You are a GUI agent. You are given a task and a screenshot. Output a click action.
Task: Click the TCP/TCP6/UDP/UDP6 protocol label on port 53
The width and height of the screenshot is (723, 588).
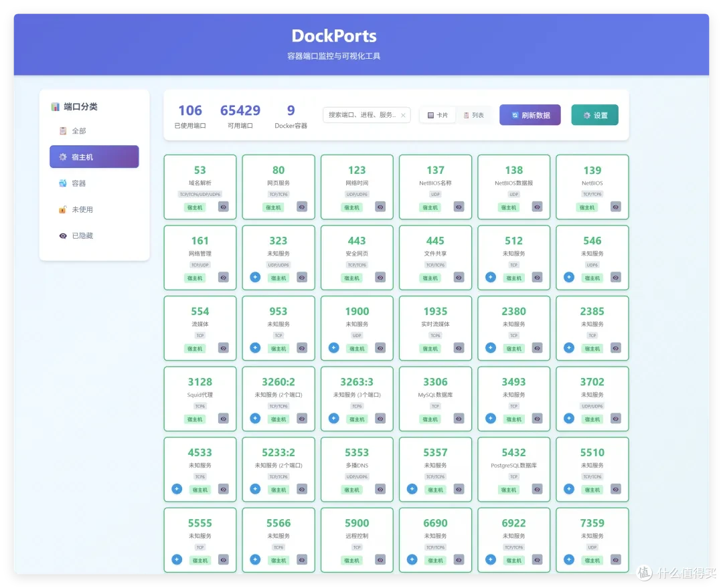coord(200,194)
